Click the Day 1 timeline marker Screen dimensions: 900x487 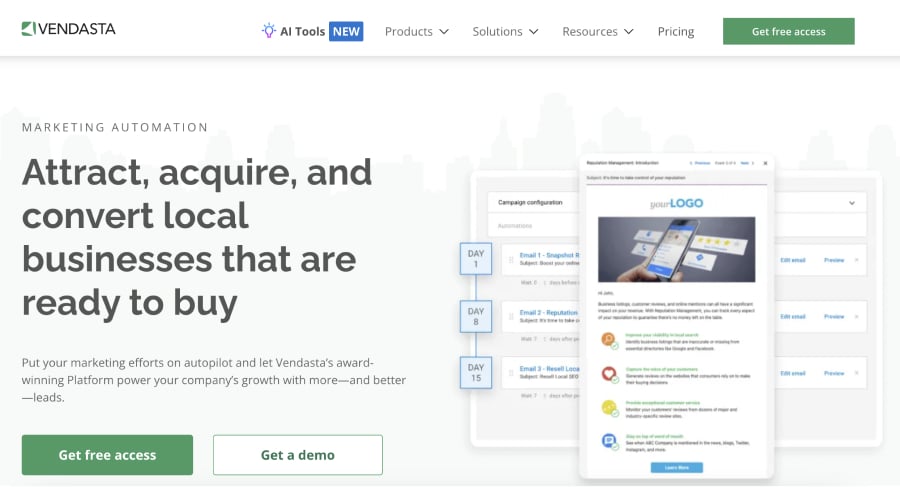(476, 258)
